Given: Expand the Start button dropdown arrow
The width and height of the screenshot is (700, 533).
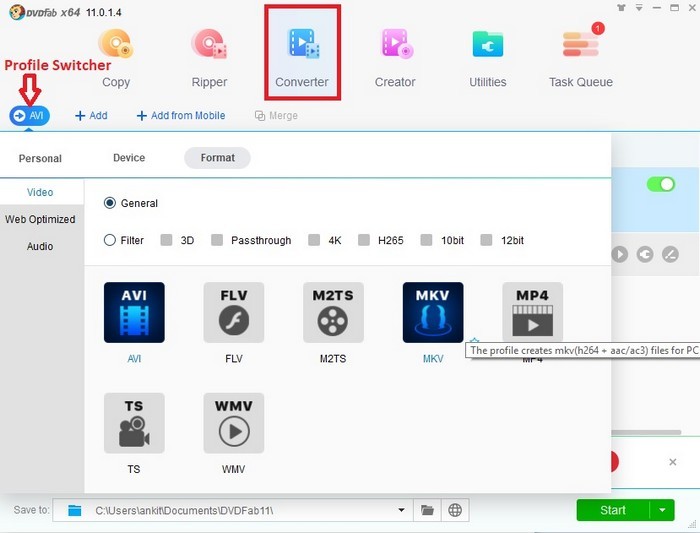Looking at the screenshot, I should coord(662,510).
